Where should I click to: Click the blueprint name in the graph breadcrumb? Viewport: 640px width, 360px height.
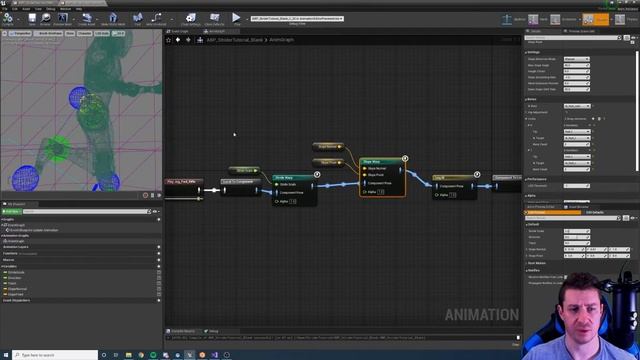pyautogui.click(x=234, y=40)
